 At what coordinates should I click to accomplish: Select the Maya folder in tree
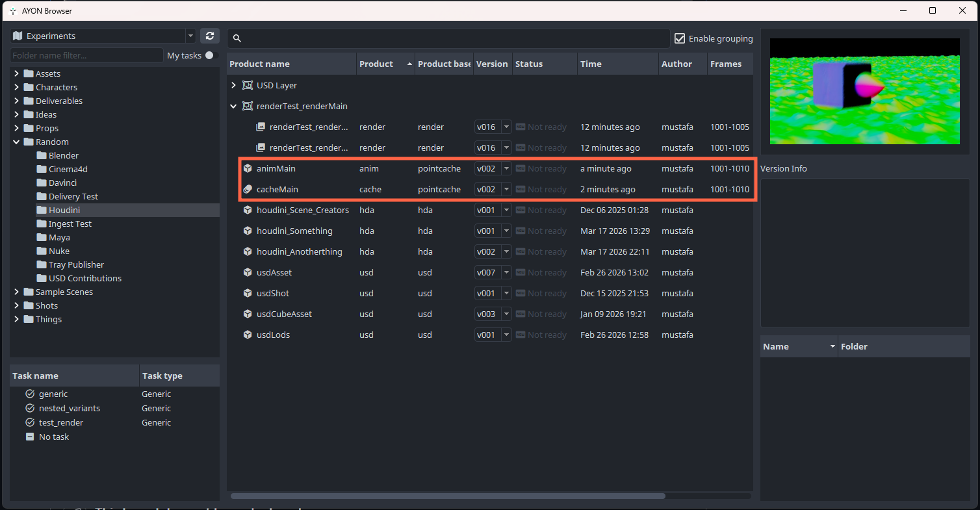tap(59, 237)
